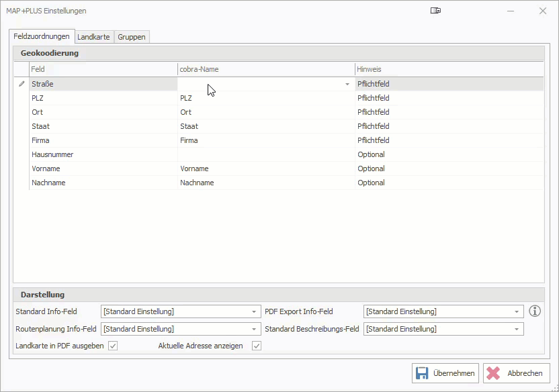
Task: Click the cobra-Name cell with value Nachname
Action: point(266,183)
